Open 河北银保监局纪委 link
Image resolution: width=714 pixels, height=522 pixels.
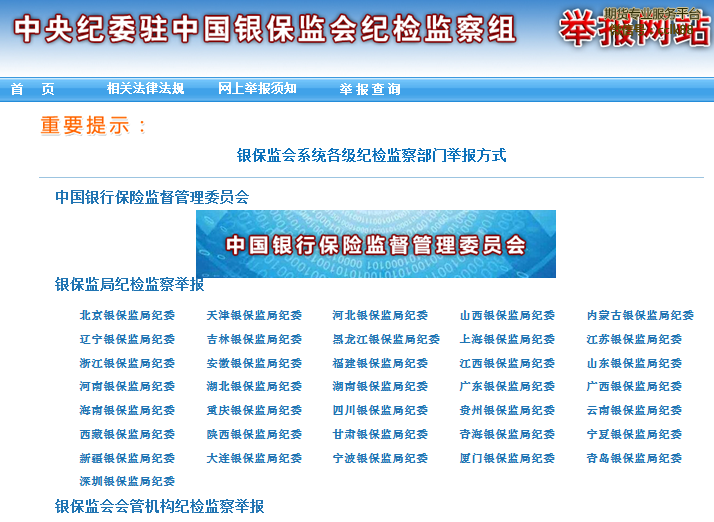click(380, 315)
